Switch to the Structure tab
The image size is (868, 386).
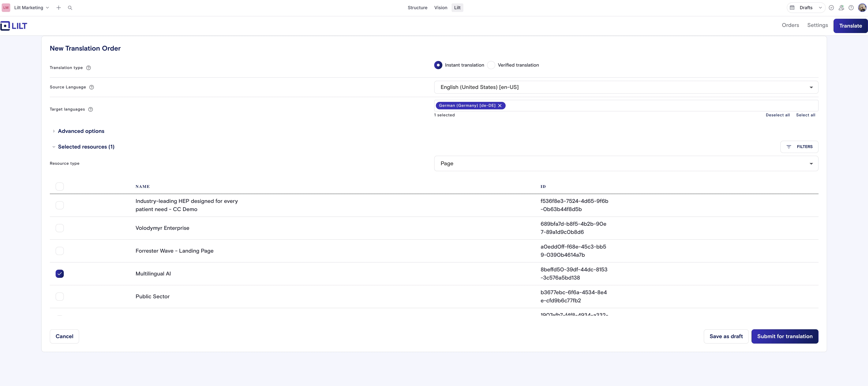[x=417, y=8]
